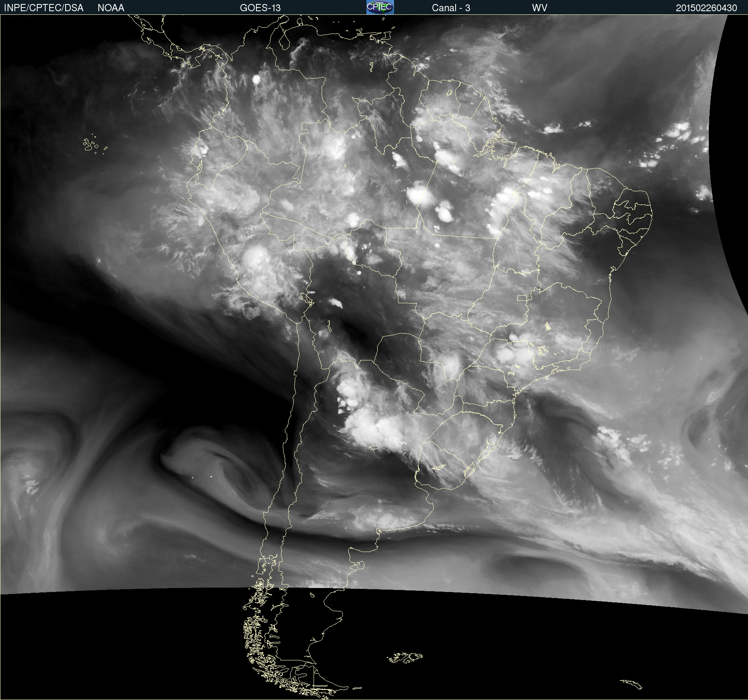Click the NOAA text in the header
The width and height of the screenshot is (748, 700).
[x=111, y=8]
